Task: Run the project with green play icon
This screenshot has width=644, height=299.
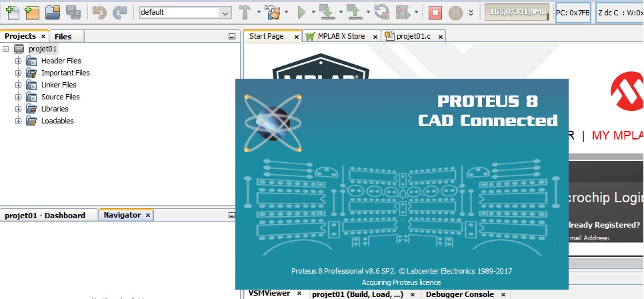Action: [x=301, y=12]
